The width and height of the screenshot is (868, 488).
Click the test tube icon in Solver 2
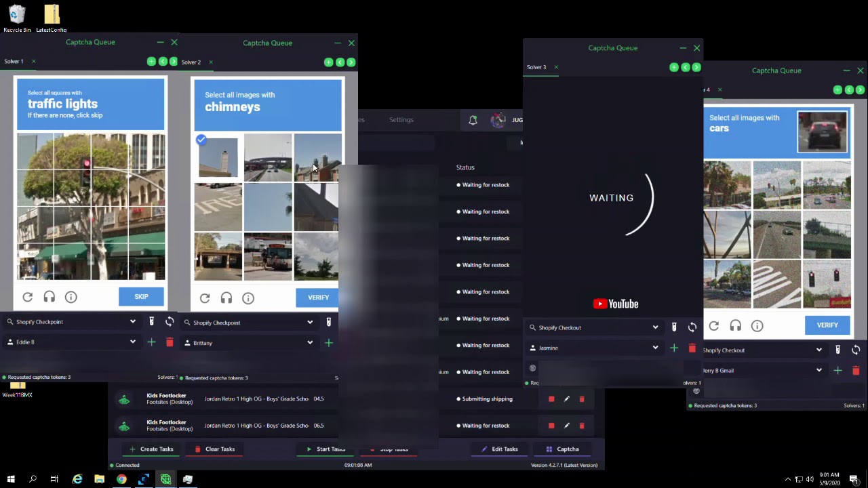[329, 322]
